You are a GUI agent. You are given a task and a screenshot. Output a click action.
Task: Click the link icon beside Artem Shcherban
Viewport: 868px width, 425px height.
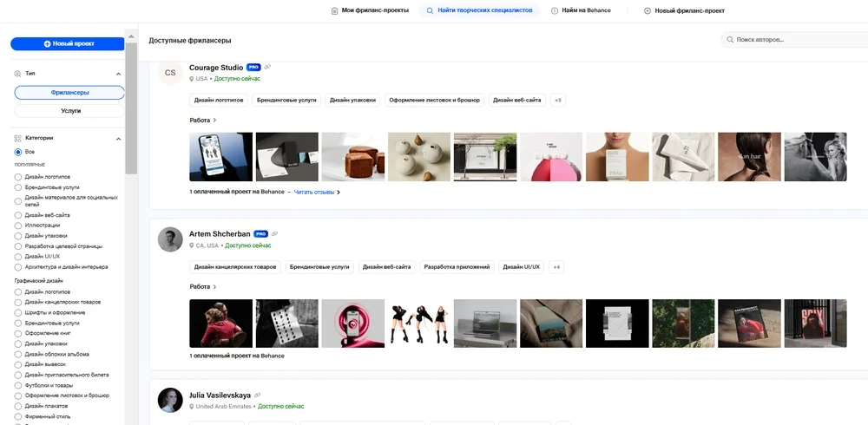point(274,234)
